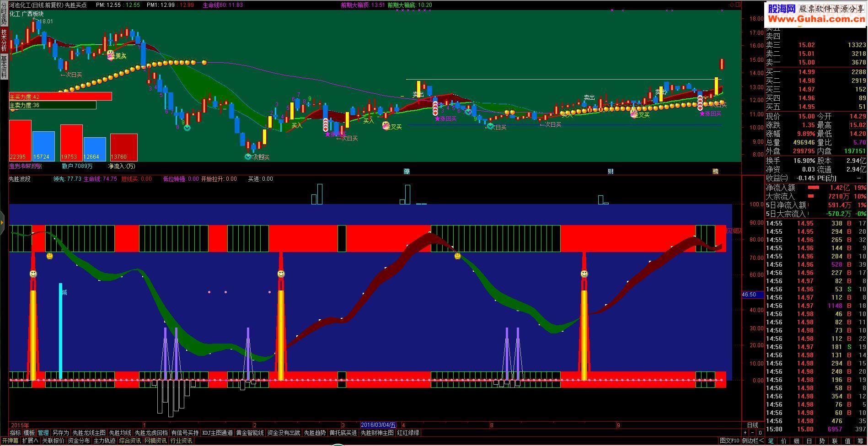This screenshot has height=446, width=868.
Task: Select the 筹 tab in the side panel
Action: tap(861, 441)
